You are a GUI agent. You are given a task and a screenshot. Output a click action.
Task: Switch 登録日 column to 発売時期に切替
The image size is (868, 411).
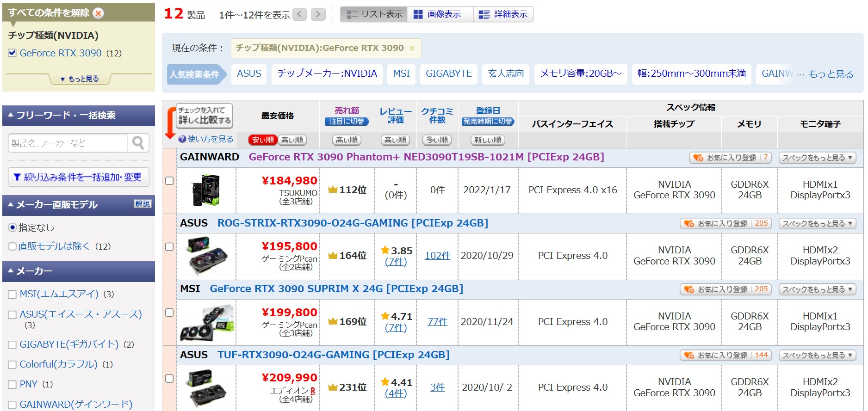pyautogui.click(x=488, y=122)
